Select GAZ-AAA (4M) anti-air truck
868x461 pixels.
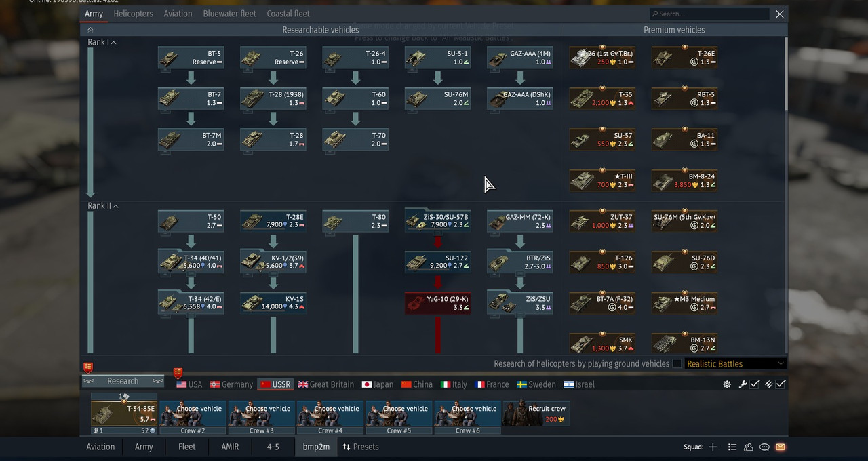click(520, 58)
